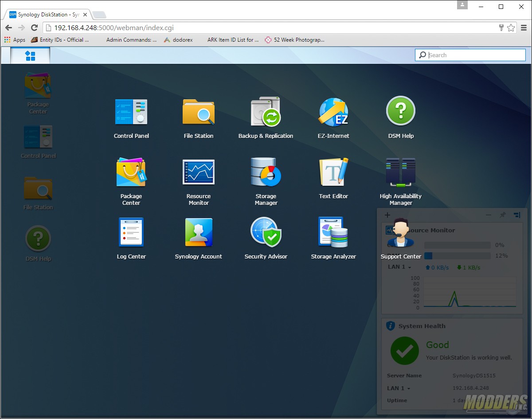Open Backup & Replication app

(x=266, y=118)
